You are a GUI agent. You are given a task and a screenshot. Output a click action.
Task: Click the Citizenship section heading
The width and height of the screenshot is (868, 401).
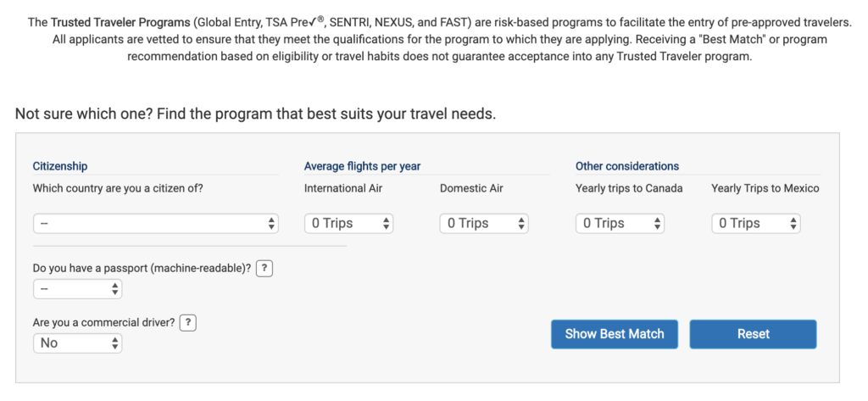pyautogui.click(x=60, y=166)
